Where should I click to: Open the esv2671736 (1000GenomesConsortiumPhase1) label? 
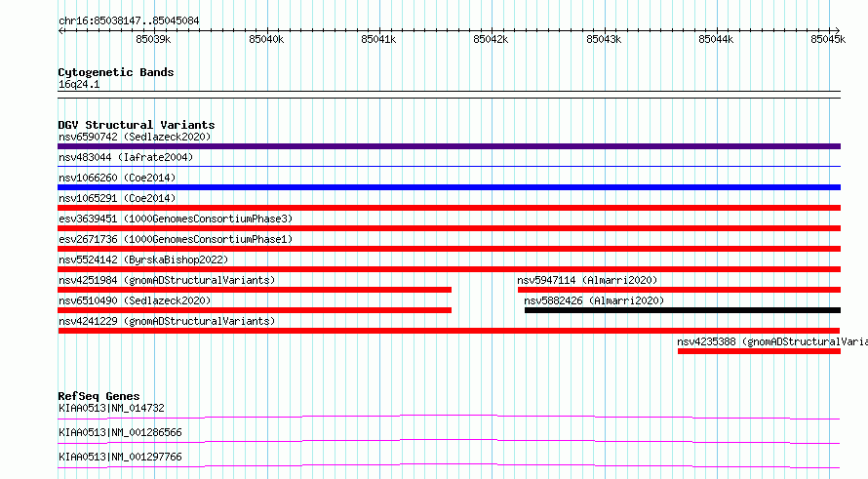[176, 239]
